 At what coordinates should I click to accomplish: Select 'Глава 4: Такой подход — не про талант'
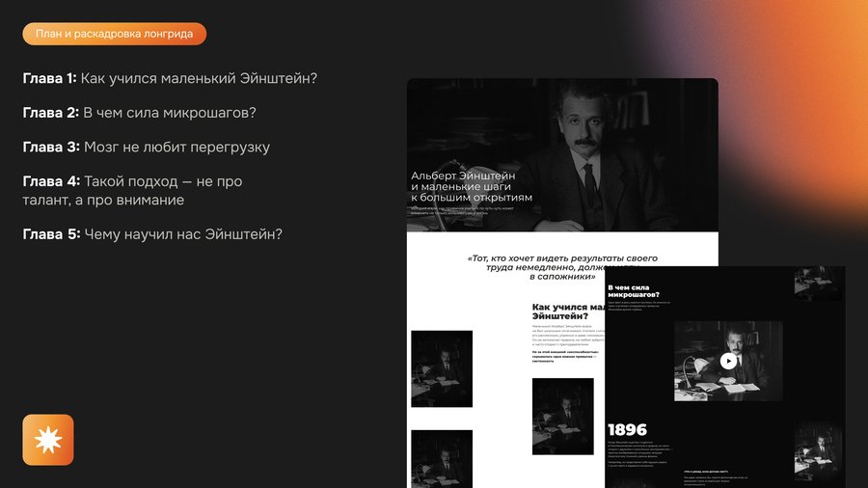click(132, 190)
